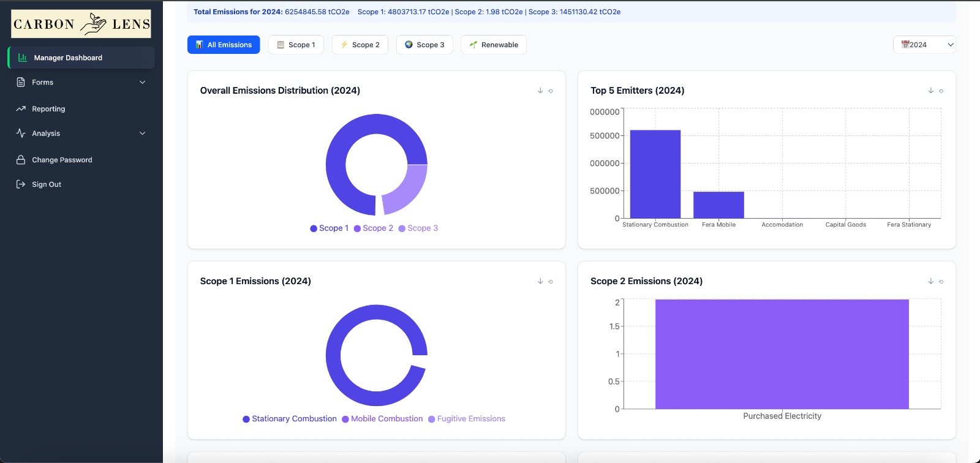Toggle Scope 1 legend in Overall Distribution
Screen dimensions: 980x463
click(330, 228)
